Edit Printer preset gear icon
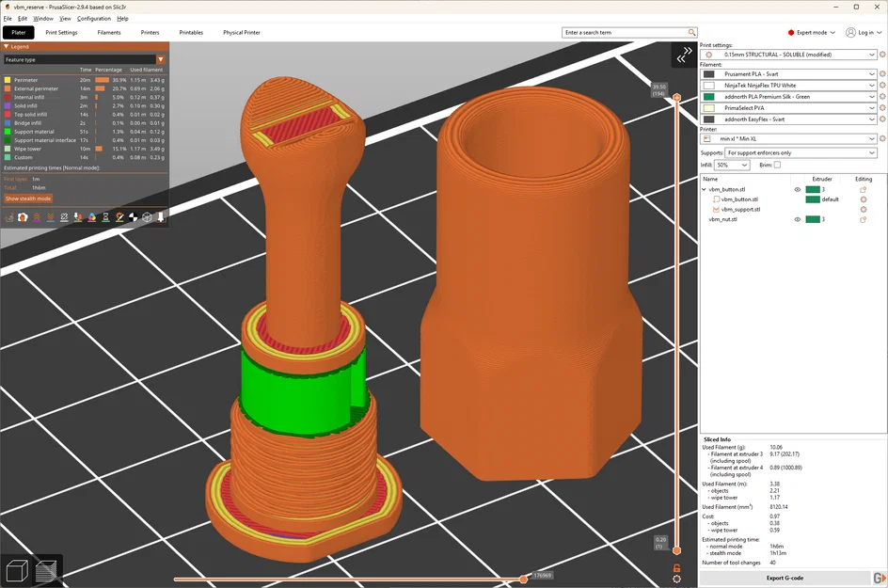This screenshot has height=588, width=888. click(x=882, y=138)
